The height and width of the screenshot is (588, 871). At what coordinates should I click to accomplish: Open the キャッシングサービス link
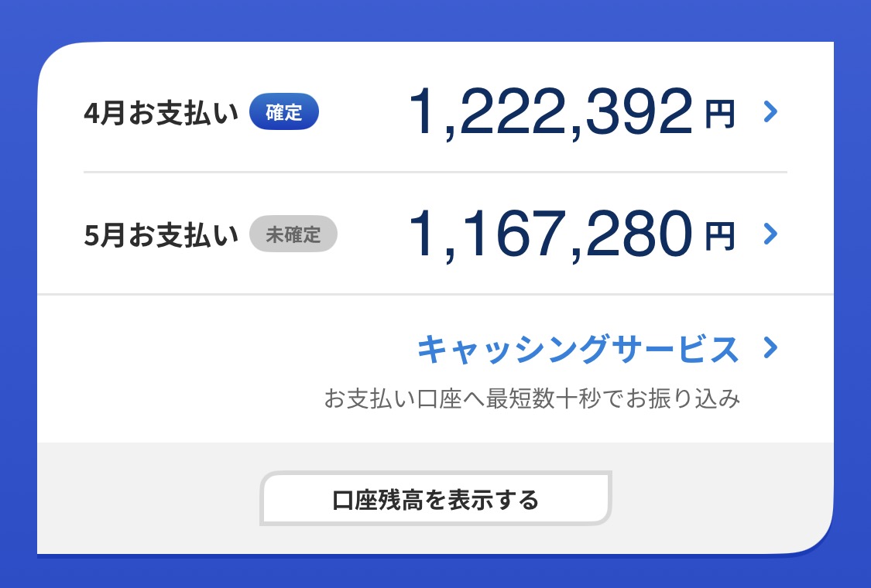[x=578, y=349]
